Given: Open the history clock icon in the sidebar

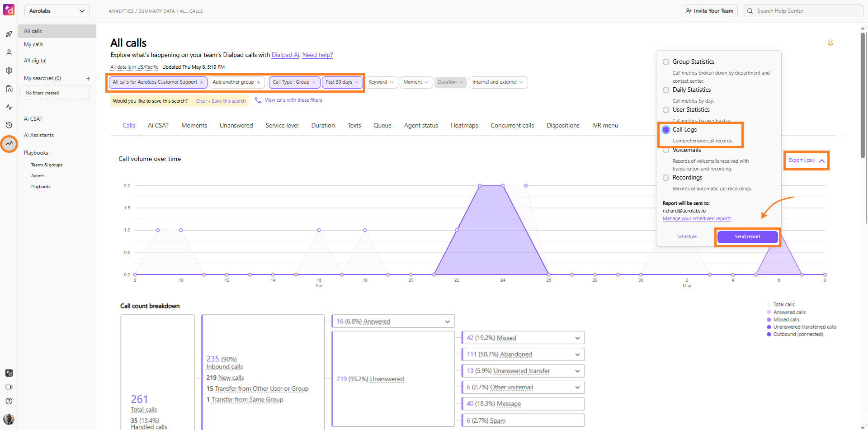Looking at the screenshot, I should [9, 125].
